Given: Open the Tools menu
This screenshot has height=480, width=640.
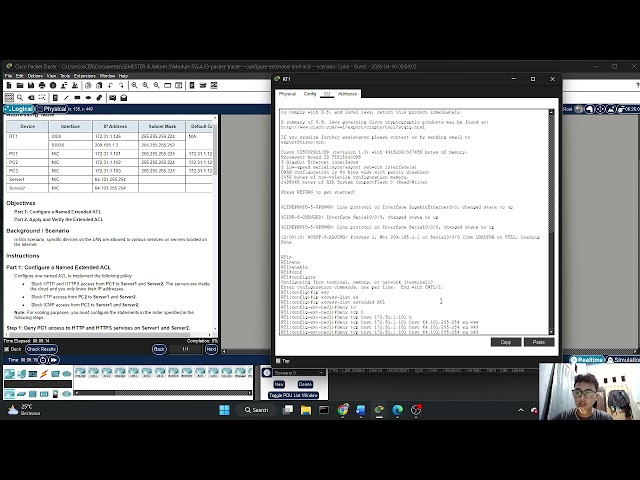Looking at the screenshot, I should 65,76.
